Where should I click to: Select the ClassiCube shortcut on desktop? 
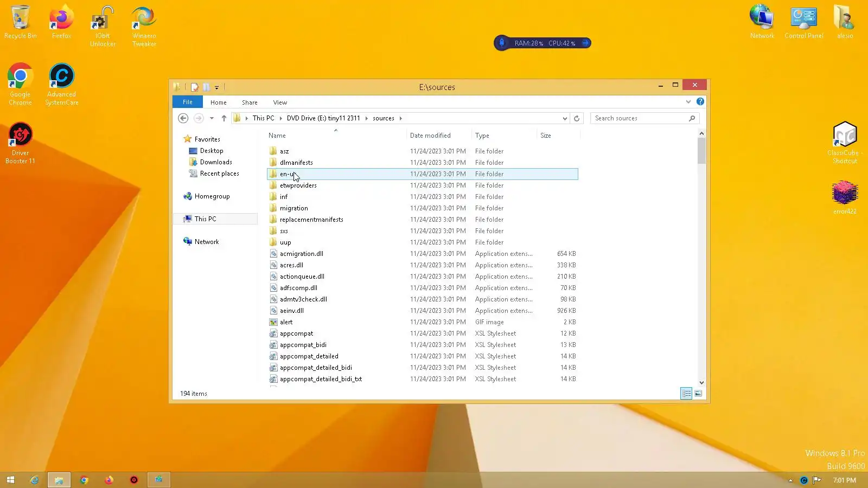pyautogui.click(x=845, y=143)
